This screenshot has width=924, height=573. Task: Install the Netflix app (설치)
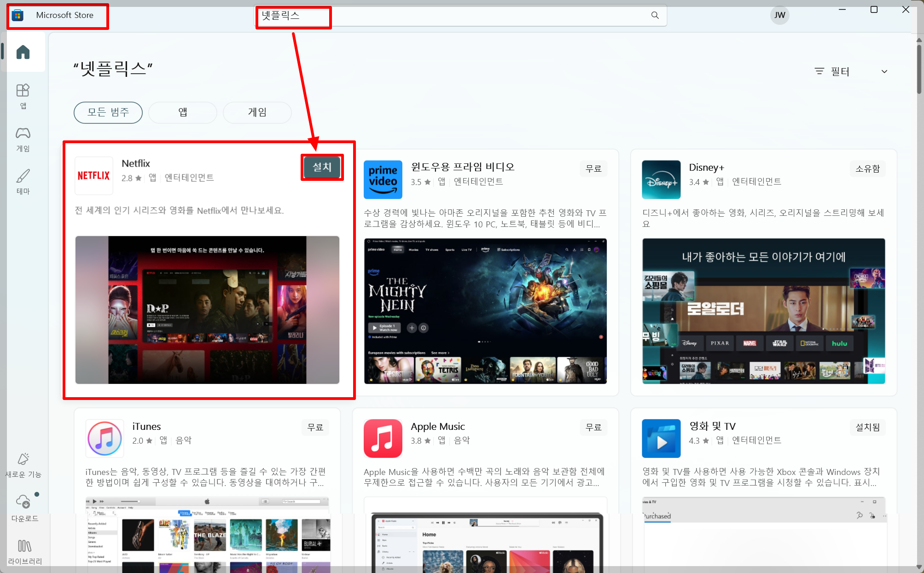click(x=322, y=167)
